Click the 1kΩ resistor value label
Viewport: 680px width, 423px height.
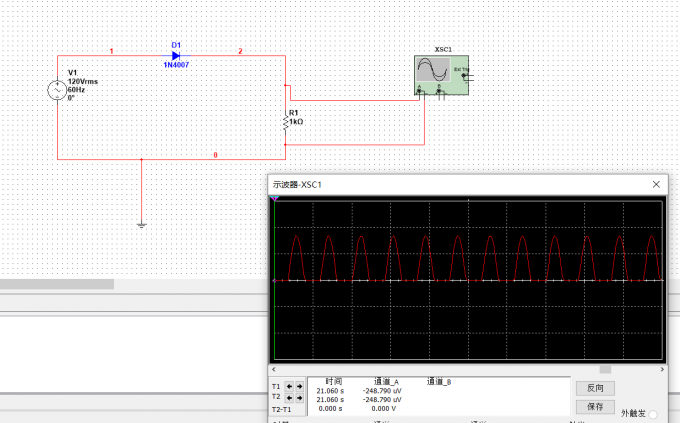[296, 121]
